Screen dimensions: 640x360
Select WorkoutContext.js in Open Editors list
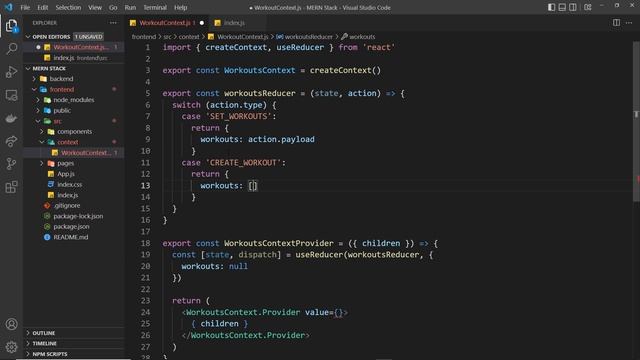74,47
